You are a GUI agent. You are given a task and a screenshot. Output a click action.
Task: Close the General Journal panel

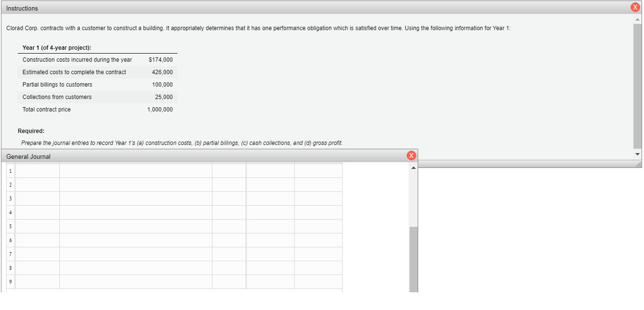[x=411, y=155]
